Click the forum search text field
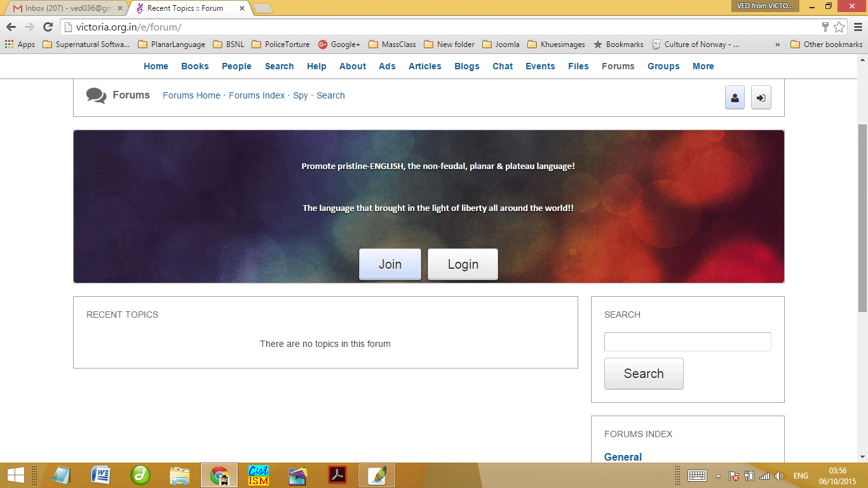This screenshot has height=488, width=868. (x=688, y=342)
